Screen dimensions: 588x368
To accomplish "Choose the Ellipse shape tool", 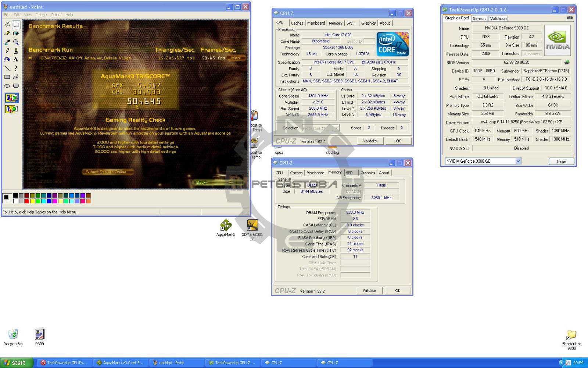I will (7, 86).
